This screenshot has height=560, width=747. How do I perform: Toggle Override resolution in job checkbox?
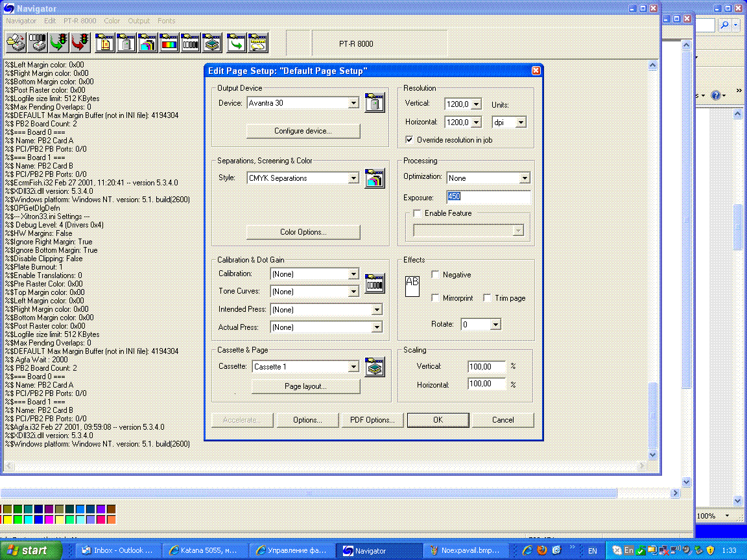[x=409, y=139]
